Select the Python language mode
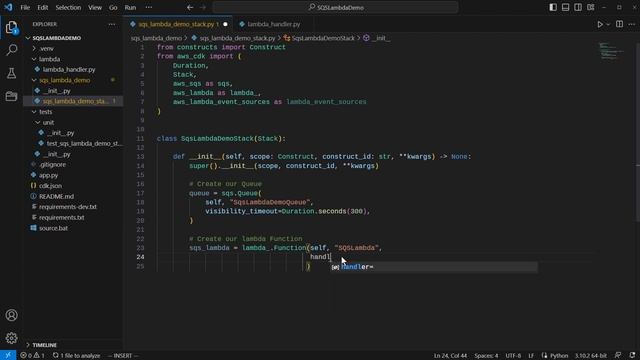This screenshot has height=360, width=640. tap(559, 356)
